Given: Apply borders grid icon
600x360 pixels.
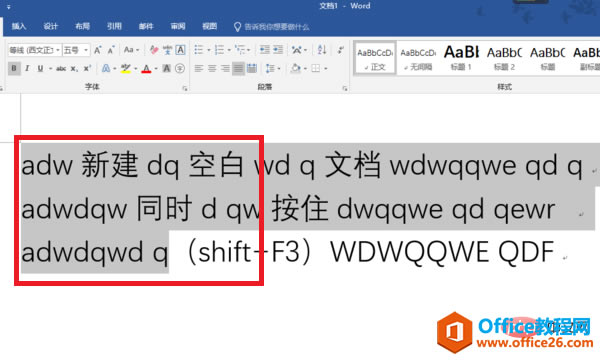Looking at the screenshot, I should (x=316, y=68).
